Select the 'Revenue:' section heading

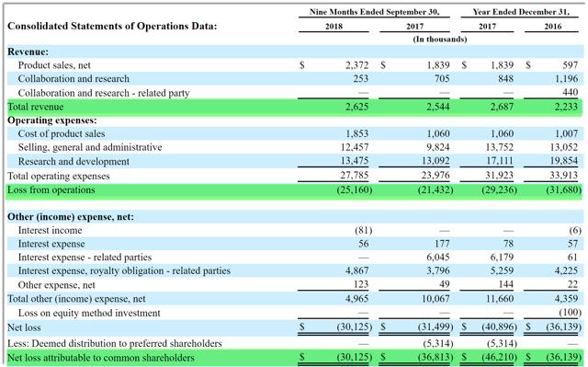pos(28,52)
